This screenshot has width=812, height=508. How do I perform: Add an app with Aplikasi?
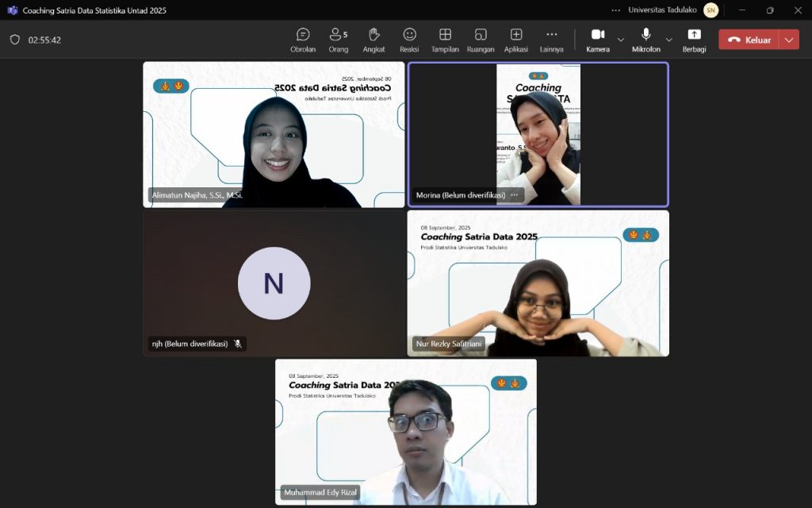516,40
